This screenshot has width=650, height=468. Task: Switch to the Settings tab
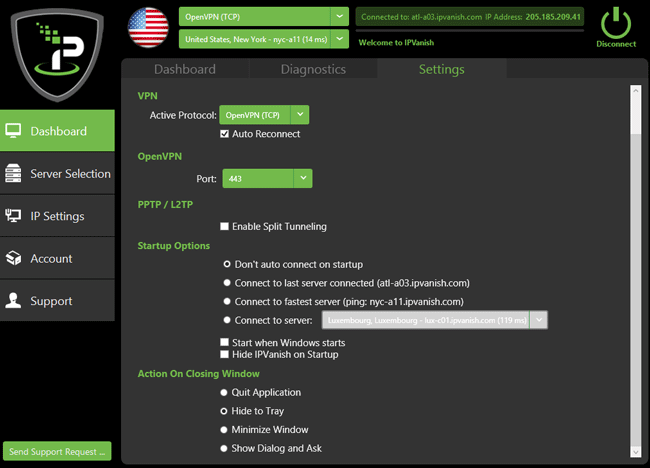tap(441, 69)
